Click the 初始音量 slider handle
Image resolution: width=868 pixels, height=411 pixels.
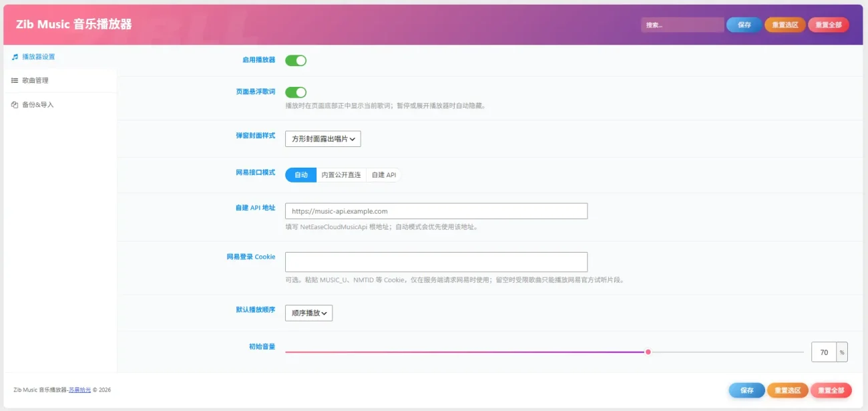click(648, 352)
